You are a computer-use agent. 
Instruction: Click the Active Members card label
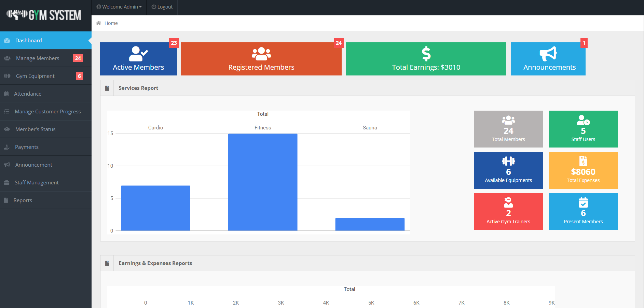138,67
